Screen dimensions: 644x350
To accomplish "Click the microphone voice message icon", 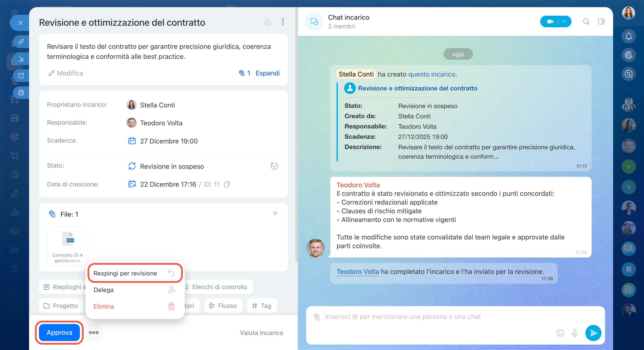I will coord(574,333).
